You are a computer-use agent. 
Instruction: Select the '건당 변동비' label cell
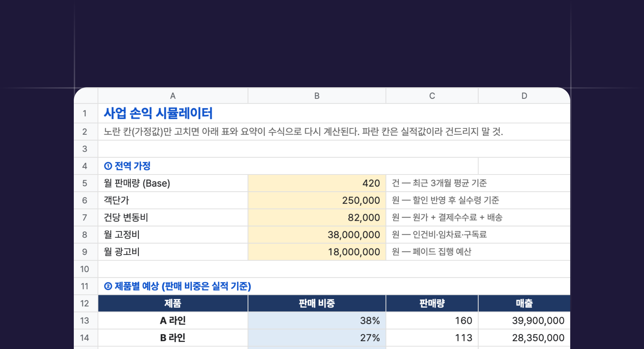point(173,217)
